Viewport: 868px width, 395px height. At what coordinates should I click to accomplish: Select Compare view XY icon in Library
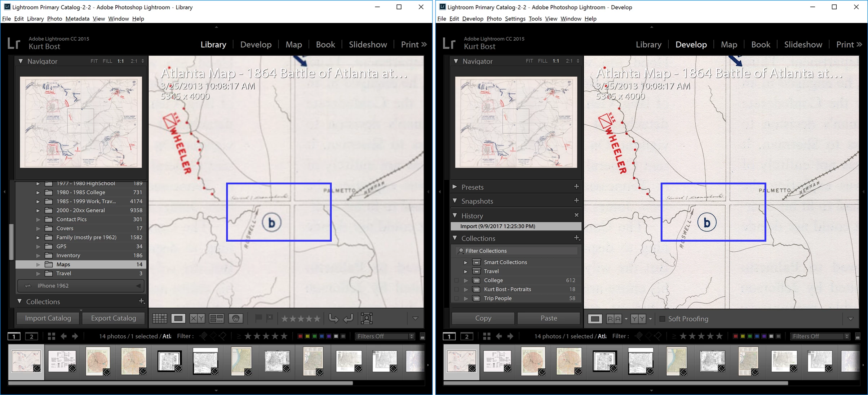click(x=197, y=318)
